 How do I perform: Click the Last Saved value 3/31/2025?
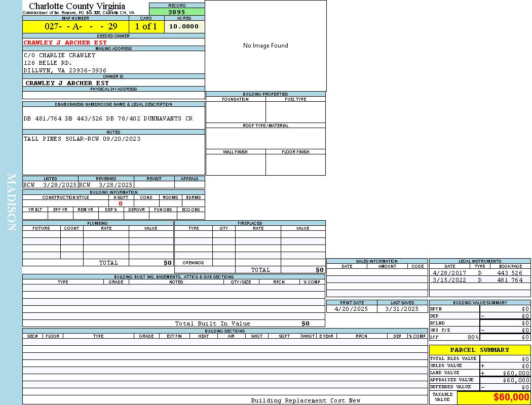[402, 309]
